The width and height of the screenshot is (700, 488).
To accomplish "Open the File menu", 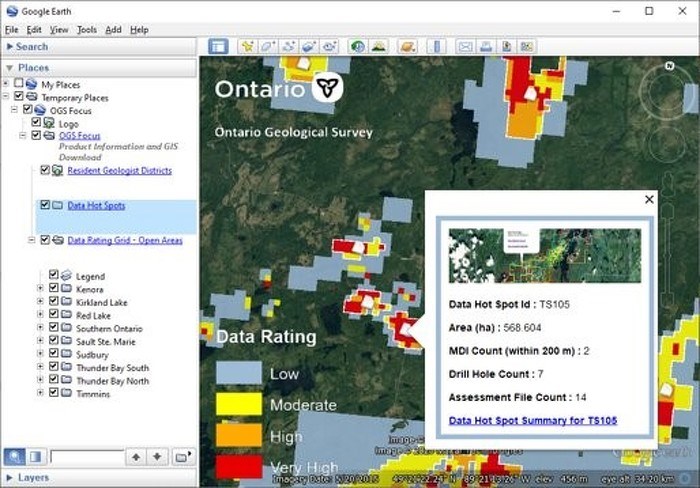I will coord(12,30).
